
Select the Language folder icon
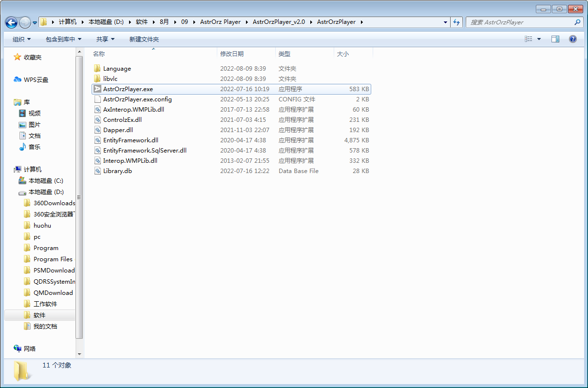[x=97, y=69]
